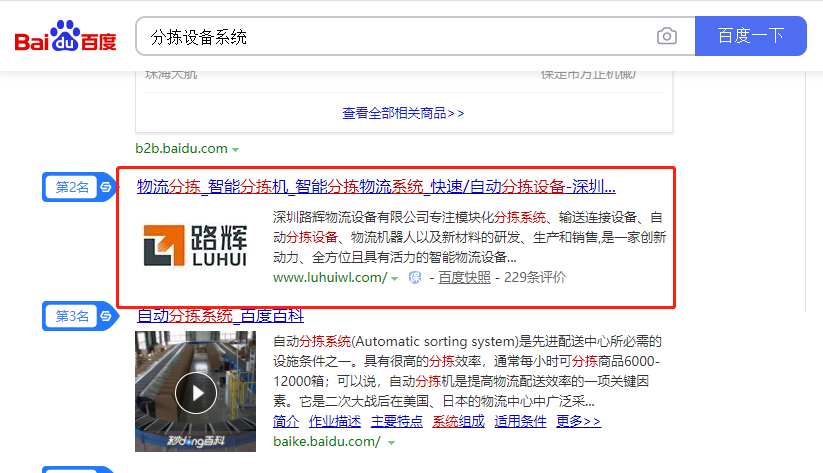
Task: Open 百度快照 cached page link
Action: coord(464,277)
